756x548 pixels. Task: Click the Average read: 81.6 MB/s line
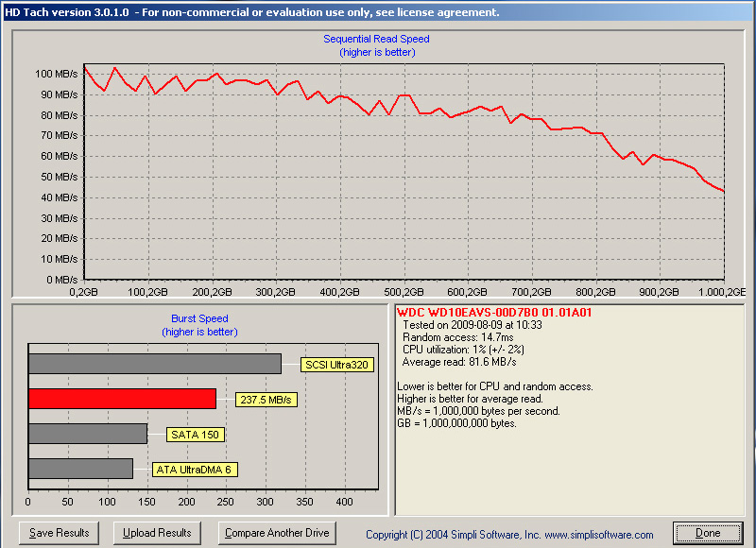coord(459,362)
